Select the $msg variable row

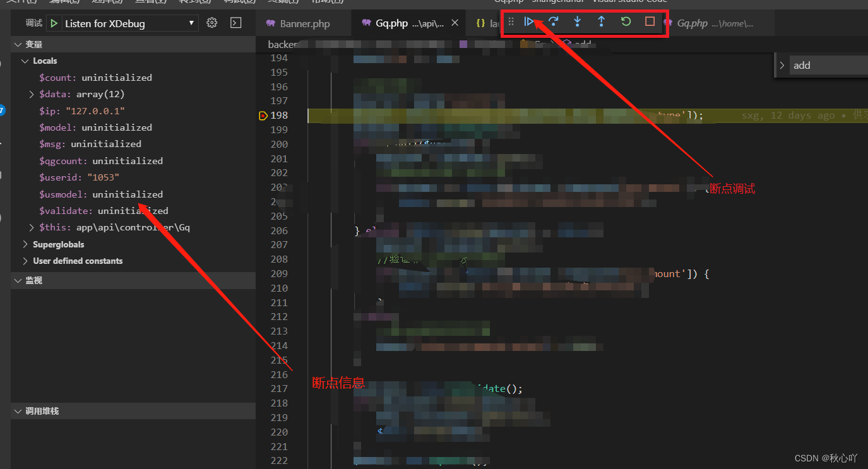(133, 144)
